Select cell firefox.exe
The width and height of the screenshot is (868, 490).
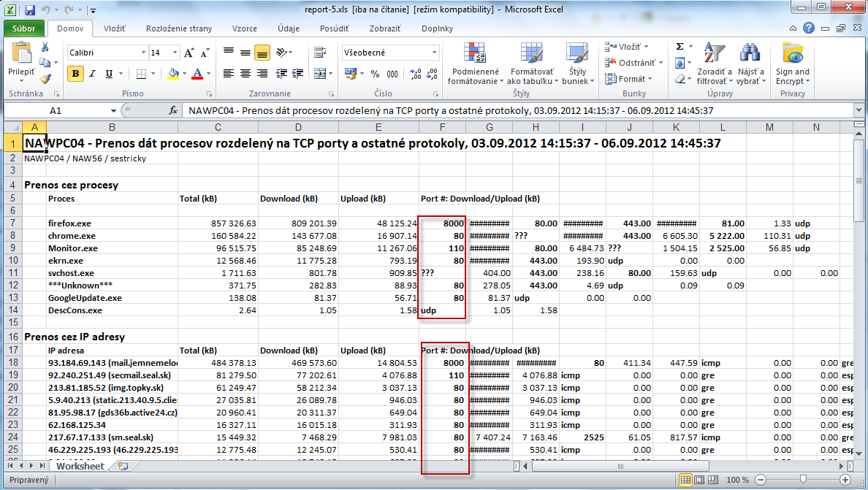[x=111, y=223]
